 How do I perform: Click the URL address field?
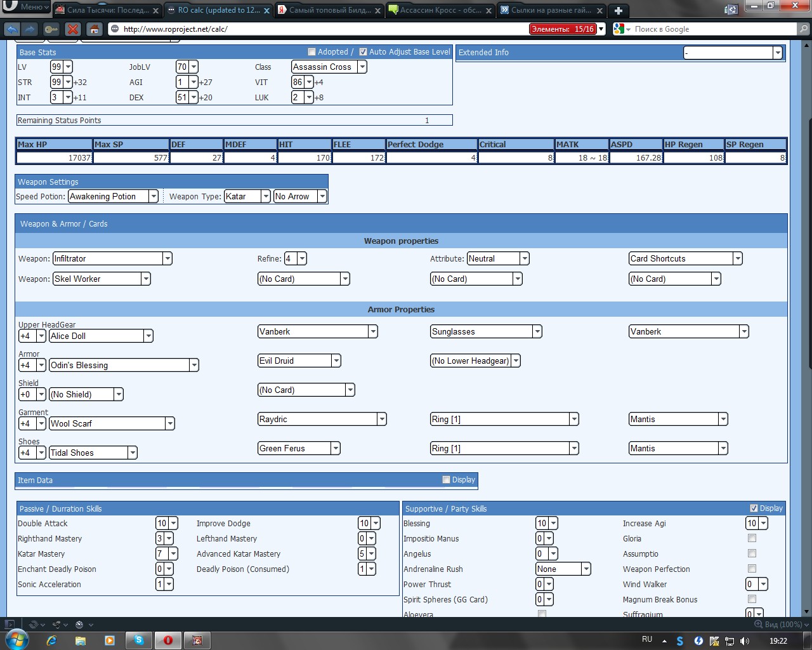pyautogui.click(x=317, y=29)
